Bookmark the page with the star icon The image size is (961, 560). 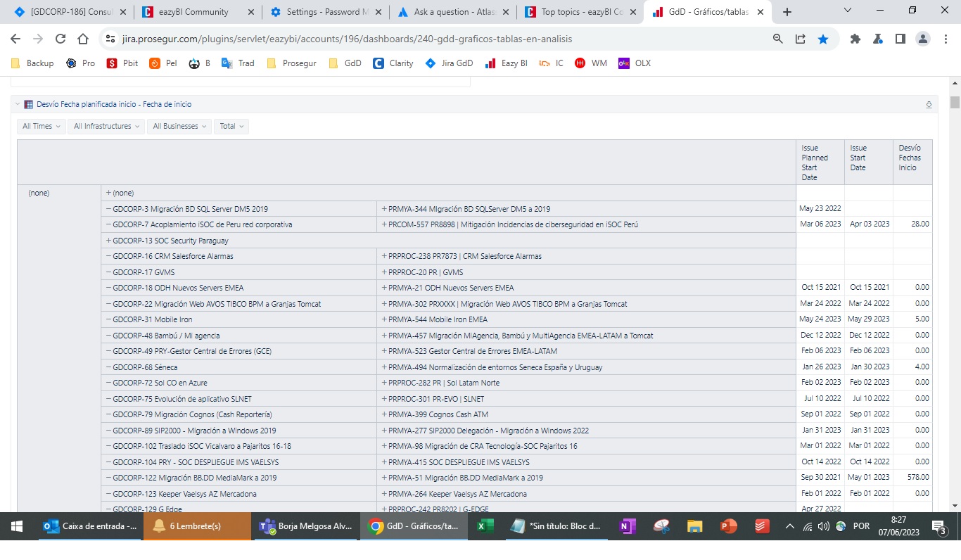pyautogui.click(x=823, y=39)
